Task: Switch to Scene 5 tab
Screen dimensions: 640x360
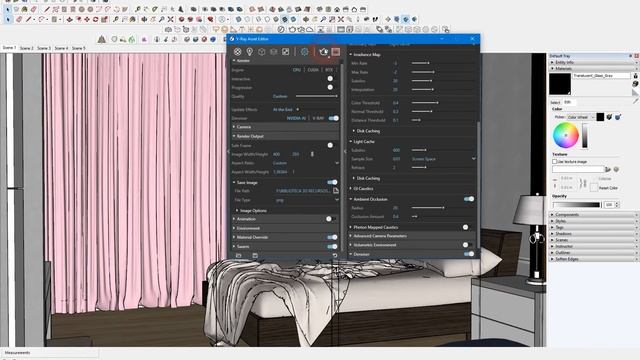Action: [79, 48]
